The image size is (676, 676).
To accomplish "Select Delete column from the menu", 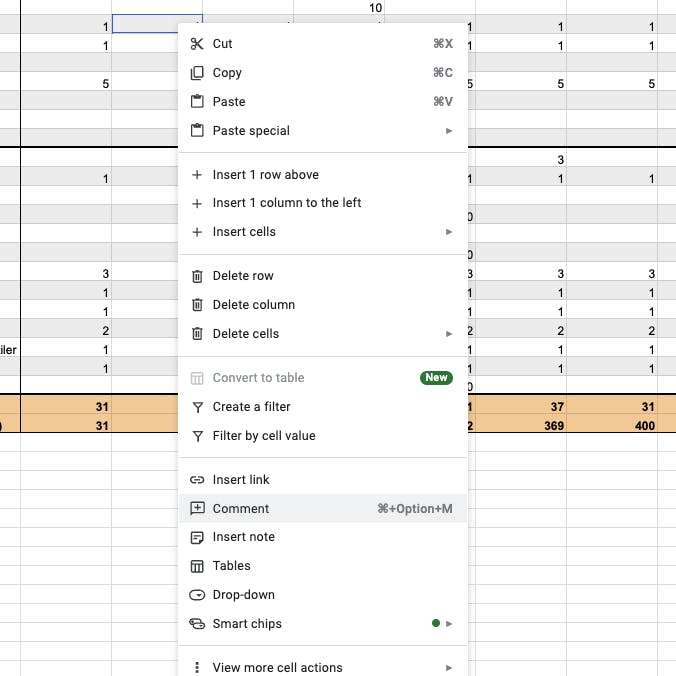I will (x=253, y=305).
